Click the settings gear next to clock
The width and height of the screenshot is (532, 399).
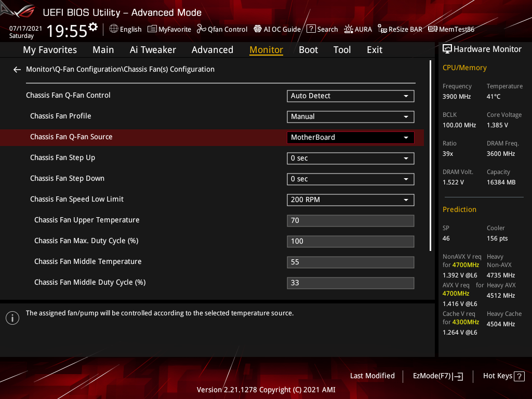[93, 27]
